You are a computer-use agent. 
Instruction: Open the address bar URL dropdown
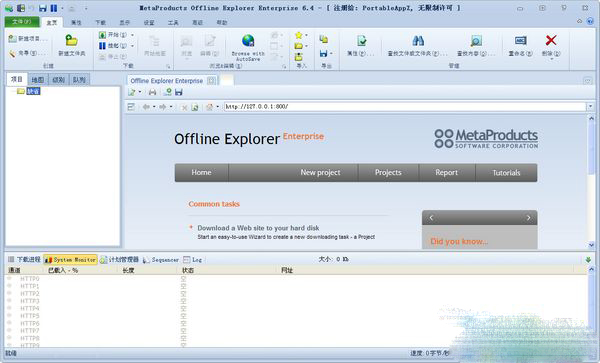tap(591, 107)
